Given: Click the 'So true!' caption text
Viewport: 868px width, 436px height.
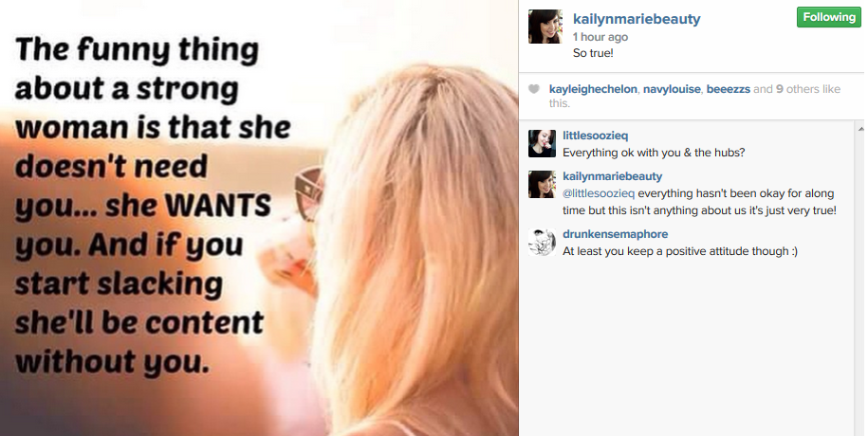Looking at the screenshot, I should coord(593,54).
